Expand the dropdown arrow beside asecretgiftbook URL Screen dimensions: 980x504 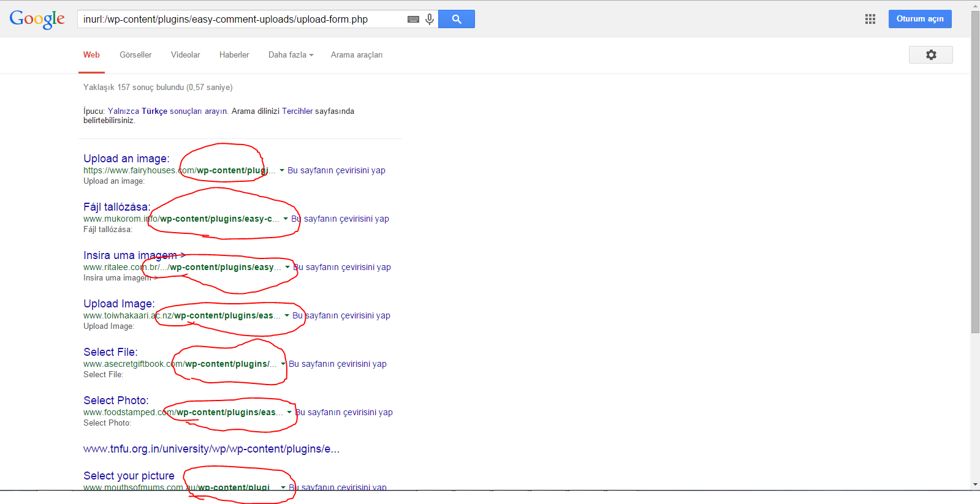(283, 364)
